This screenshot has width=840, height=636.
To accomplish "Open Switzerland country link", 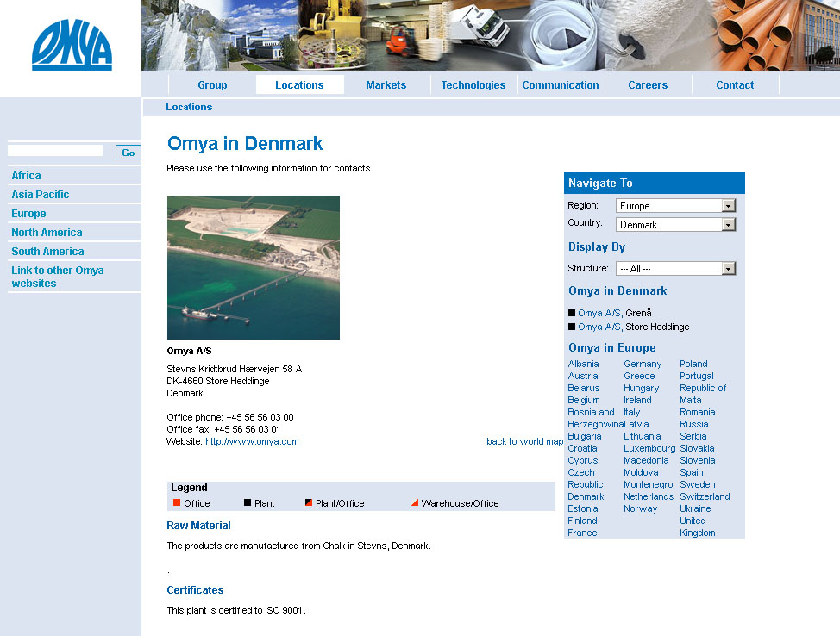I will click(x=705, y=496).
